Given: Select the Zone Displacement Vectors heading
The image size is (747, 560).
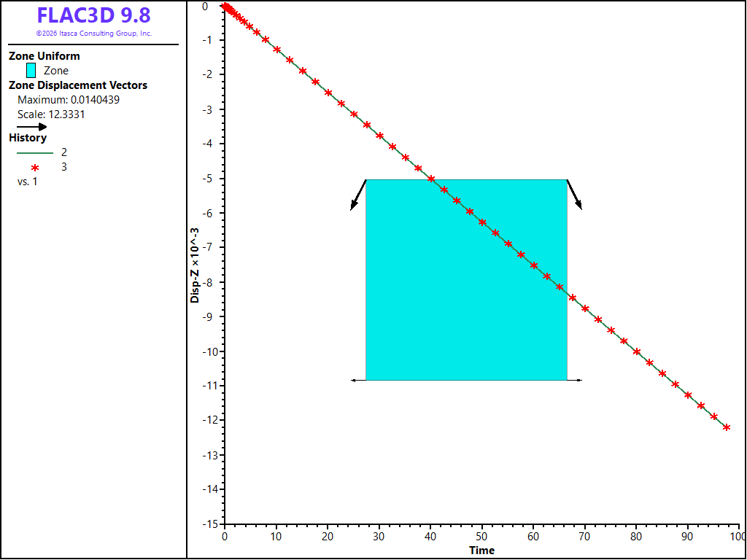Looking at the screenshot, I should point(78,85).
